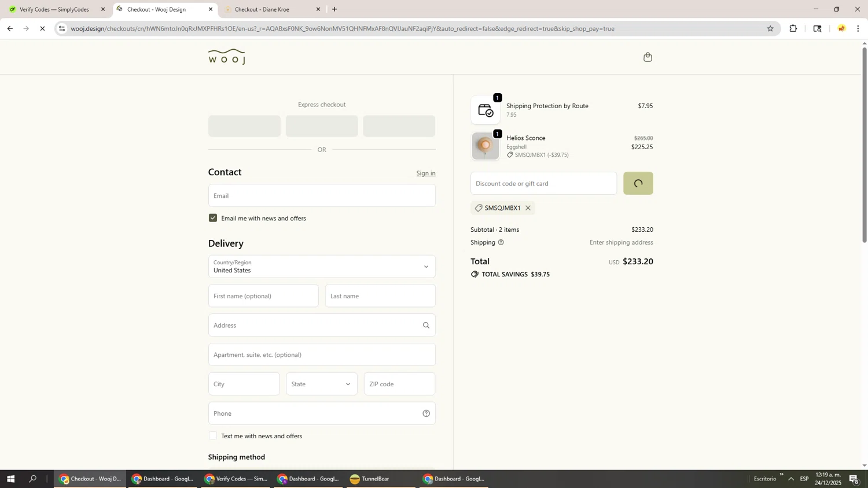Click the address search magnifier icon
Screen dimensions: 868x488
click(426, 326)
